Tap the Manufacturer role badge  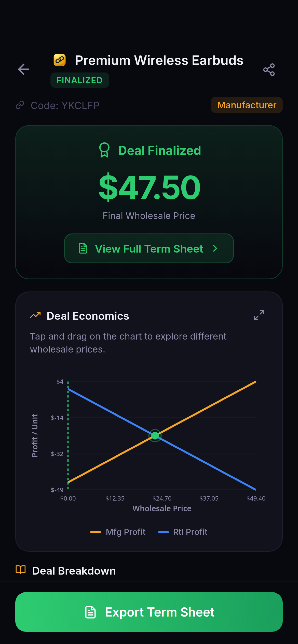coord(247,105)
